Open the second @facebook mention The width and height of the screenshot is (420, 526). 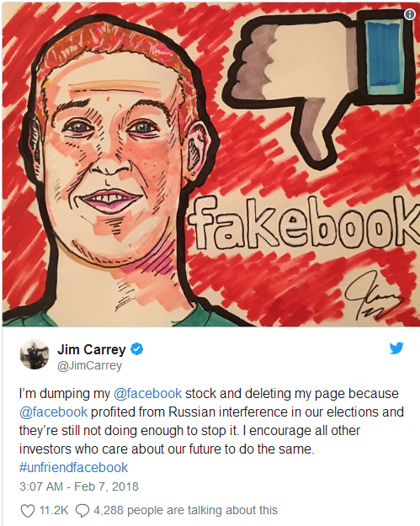point(53,412)
